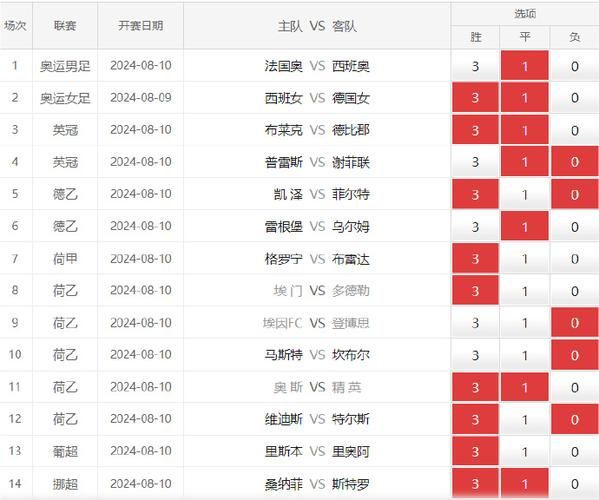Screen dimensions: 599x500
Task: Deselect win (3) for 格罗宁 VS 布雷达
Action: click(475, 259)
